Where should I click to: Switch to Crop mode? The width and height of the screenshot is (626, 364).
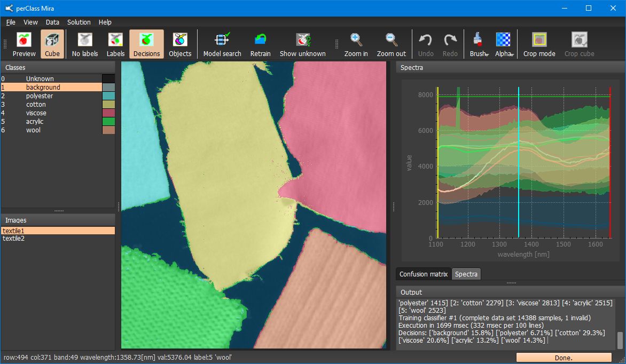click(x=539, y=44)
